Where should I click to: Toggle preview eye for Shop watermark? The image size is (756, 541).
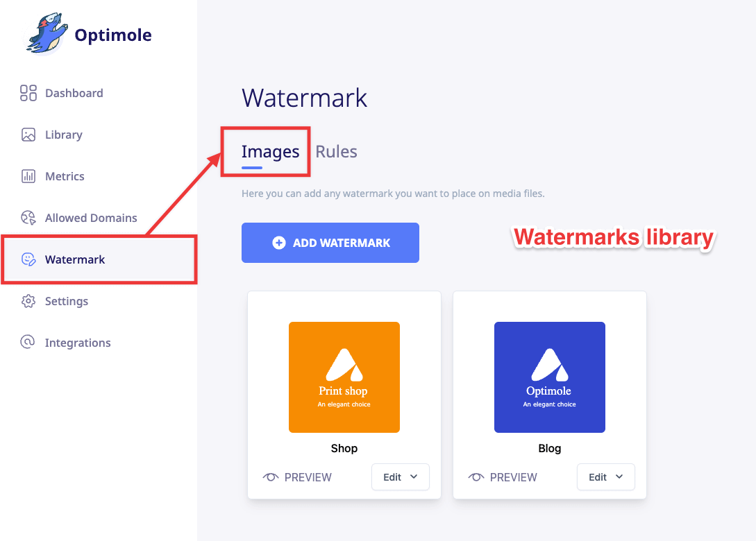271,477
